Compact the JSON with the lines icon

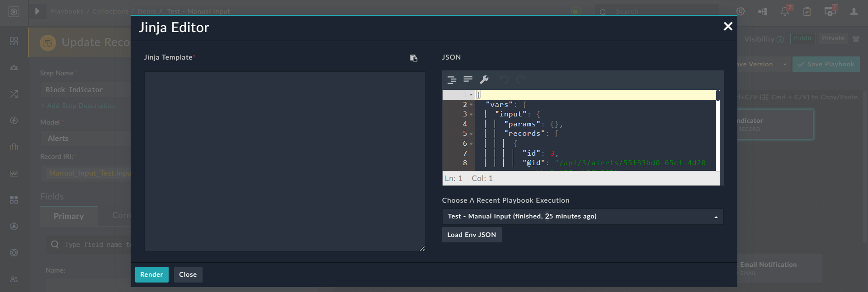coord(468,79)
